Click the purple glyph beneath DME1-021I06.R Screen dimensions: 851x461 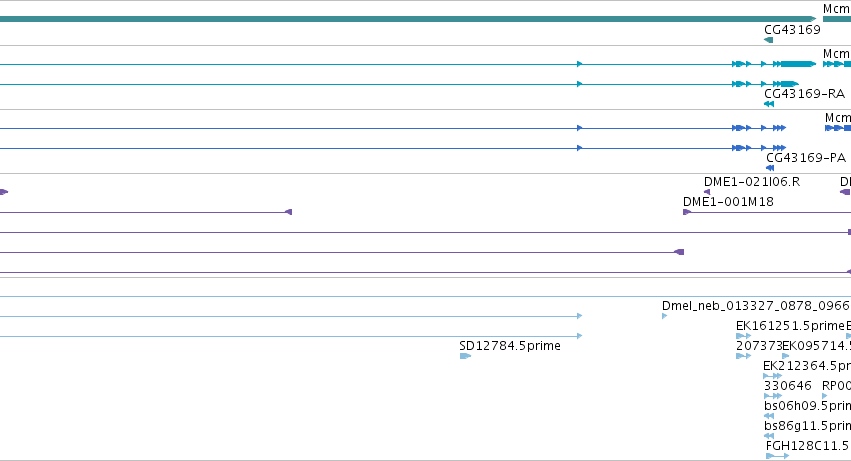click(x=707, y=192)
